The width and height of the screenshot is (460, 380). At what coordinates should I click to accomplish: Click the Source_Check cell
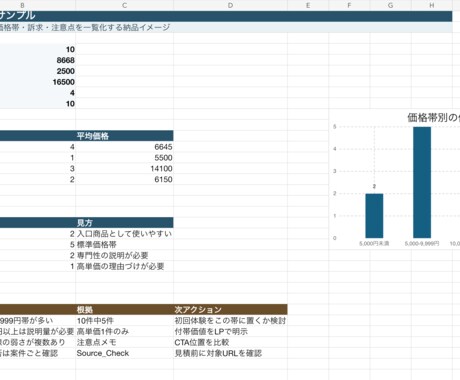click(x=124, y=353)
